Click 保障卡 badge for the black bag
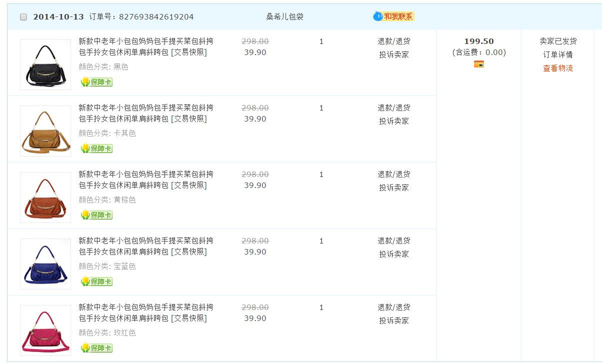 click(x=97, y=82)
